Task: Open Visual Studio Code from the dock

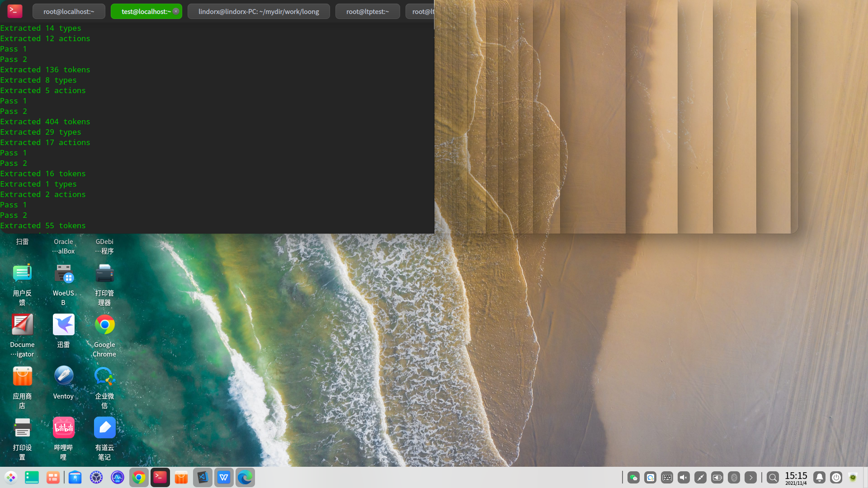Action: 203,477
